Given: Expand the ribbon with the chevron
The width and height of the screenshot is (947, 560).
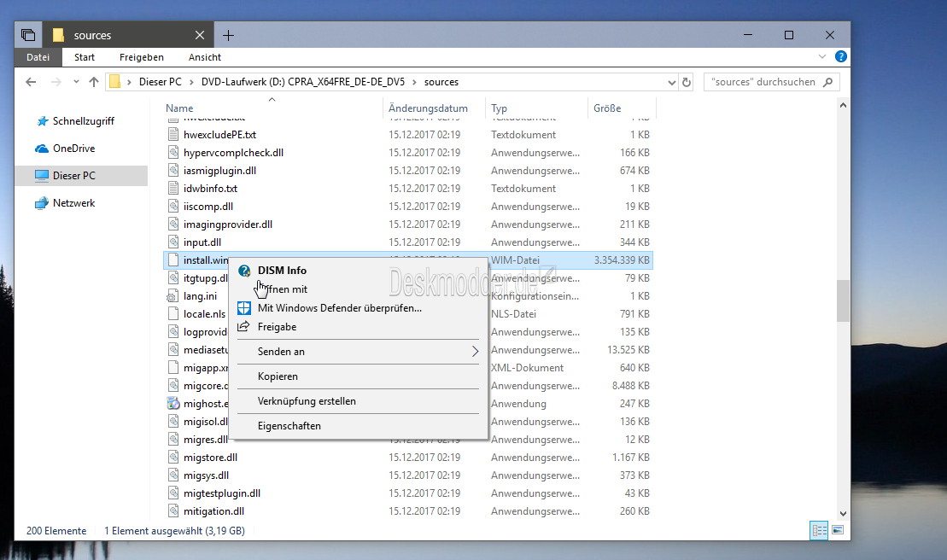Looking at the screenshot, I should pos(822,56).
